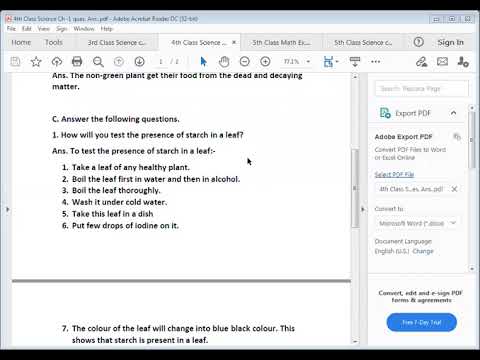Open the Fill & Sign pen icon
This screenshot has height=360, width=480.
(x=422, y=62)
